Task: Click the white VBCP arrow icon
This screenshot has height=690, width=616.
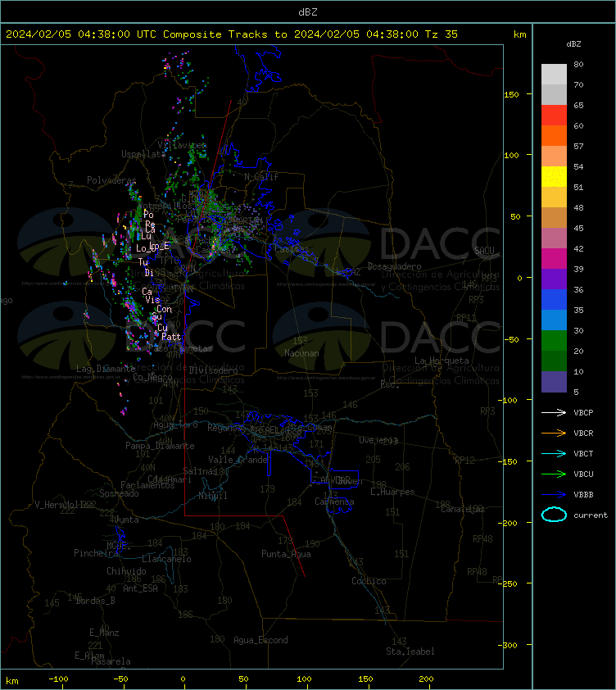Action: pyautogui.click(x=554, y=412)
